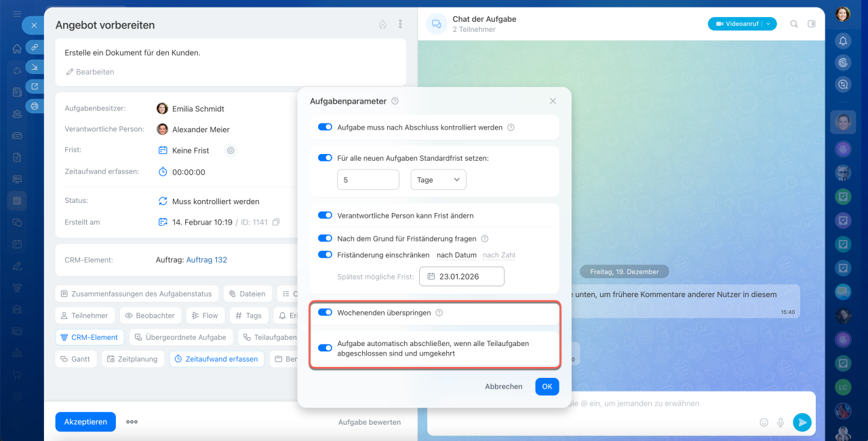Click the tasks checkmark icon in left sidebar
The image size is (868, 441).
pos(17,201)
